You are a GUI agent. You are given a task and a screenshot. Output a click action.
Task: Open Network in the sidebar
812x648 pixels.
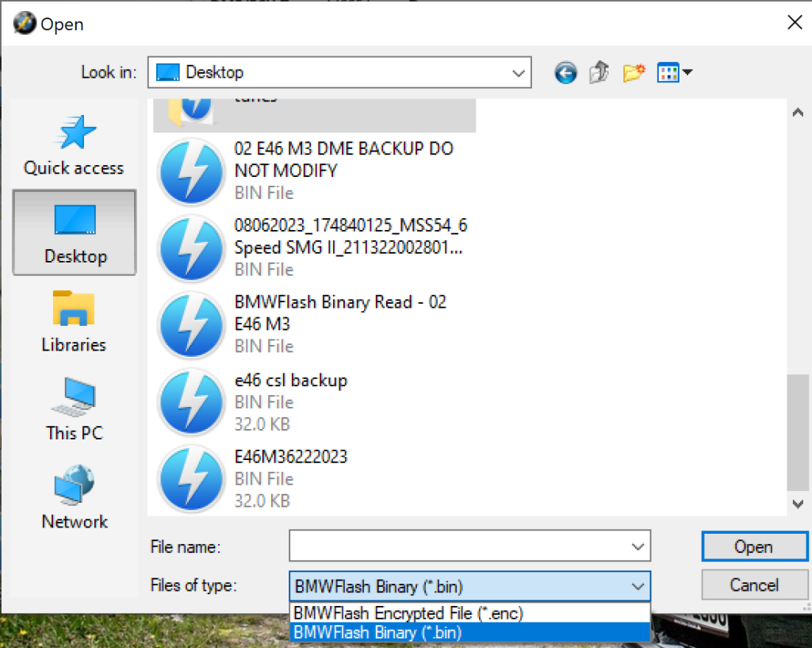(x=74, y=497)
